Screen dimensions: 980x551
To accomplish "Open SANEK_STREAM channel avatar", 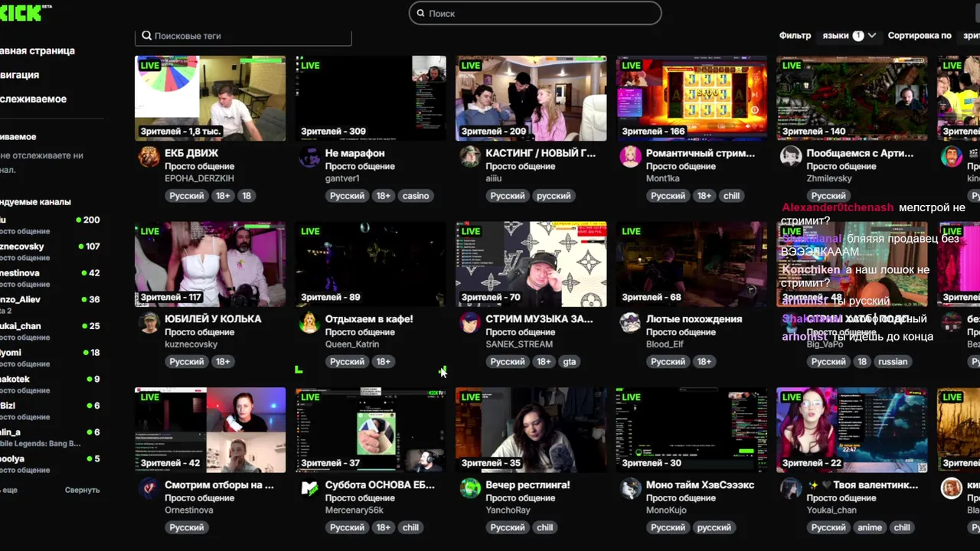I will [x=470, y=322].
